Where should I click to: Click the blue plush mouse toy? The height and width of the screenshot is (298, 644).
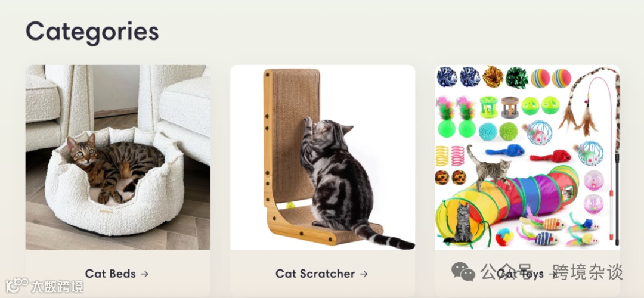coord(505,150)
